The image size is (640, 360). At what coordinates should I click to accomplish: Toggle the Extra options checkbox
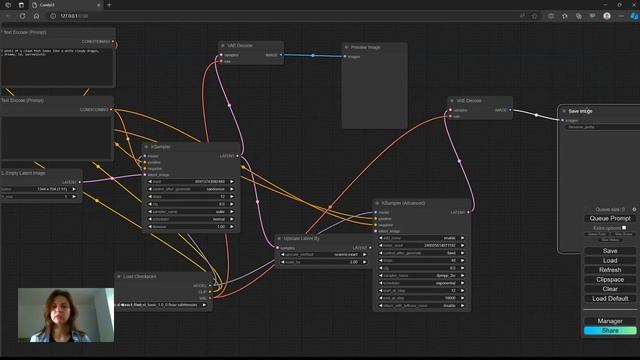(x=624, y=228)
